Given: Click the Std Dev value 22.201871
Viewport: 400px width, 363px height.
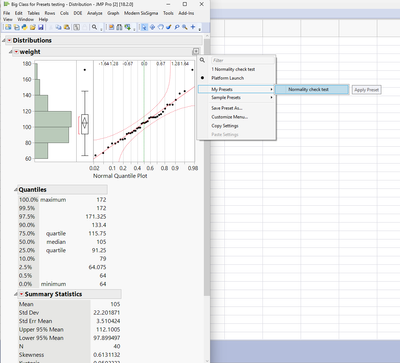Looking at the screenshot, I should coord(107,313).
